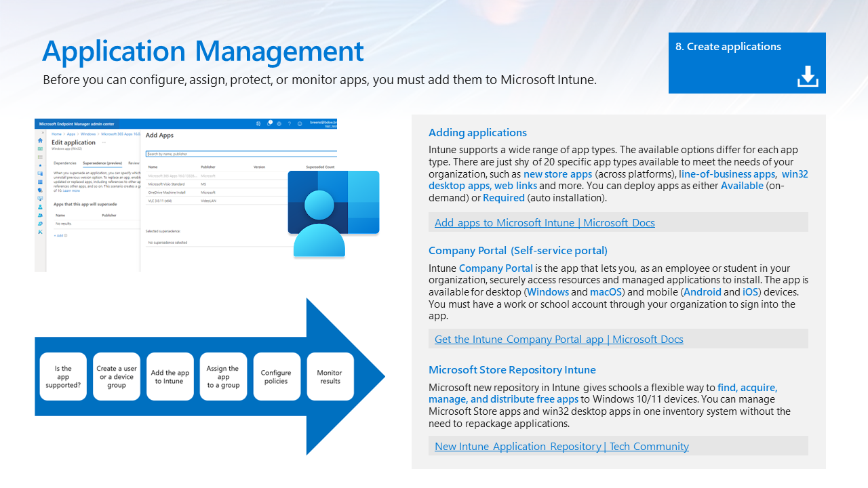Expand the sidebar with the double chevron
868x488 pixels.
[43, 132]
